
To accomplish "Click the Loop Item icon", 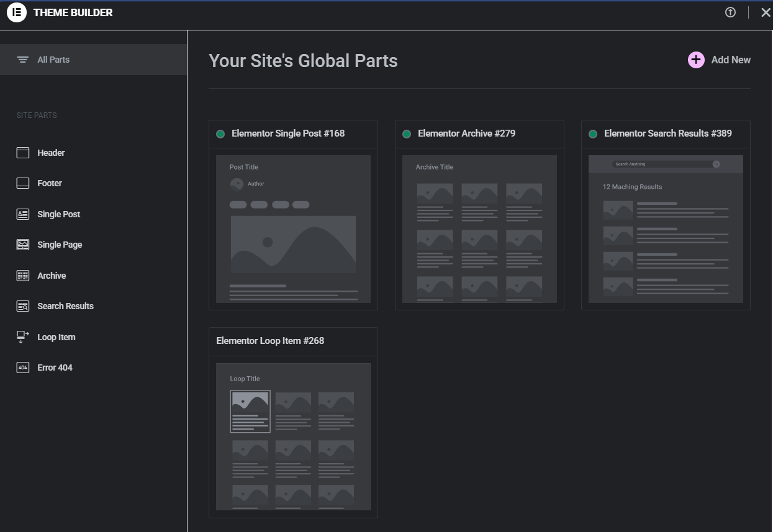I will pos(23,337).
